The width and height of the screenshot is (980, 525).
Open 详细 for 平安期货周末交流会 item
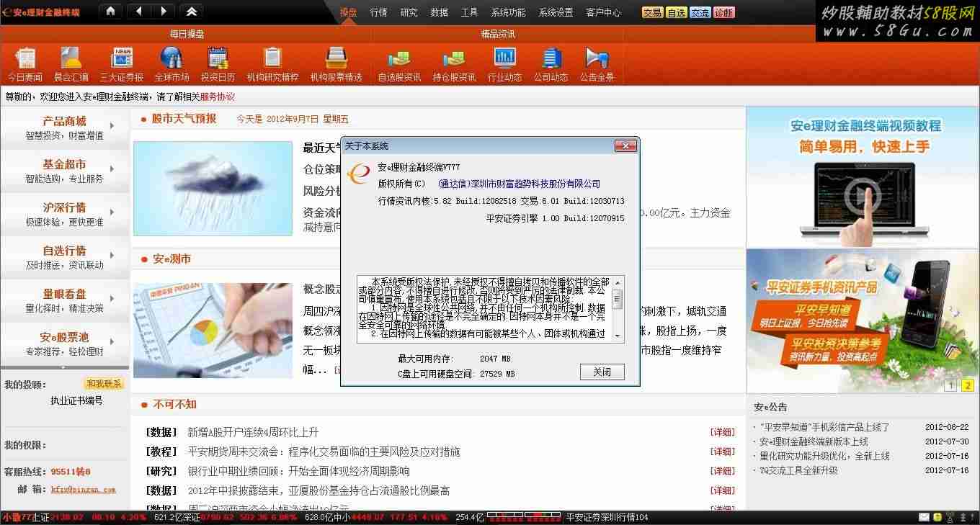pyautogui.click(x=722, y=452)
